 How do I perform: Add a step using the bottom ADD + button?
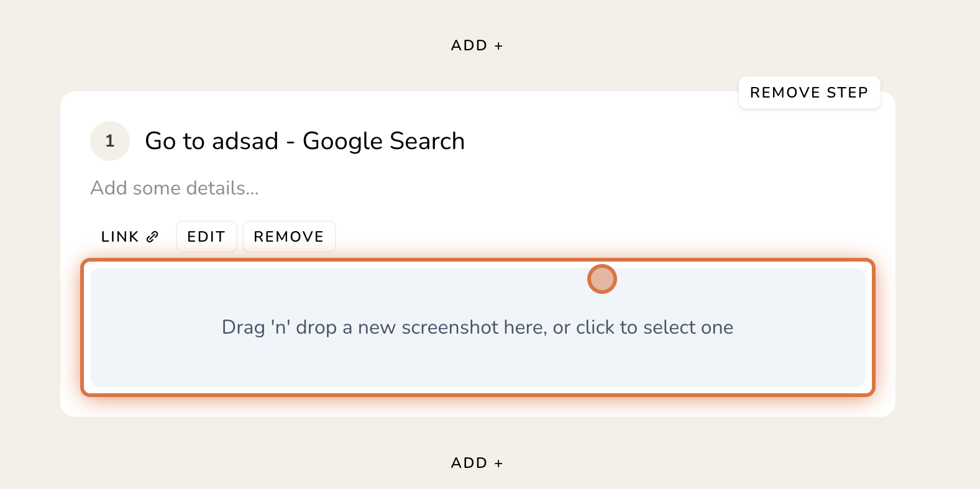coord(477,463)
